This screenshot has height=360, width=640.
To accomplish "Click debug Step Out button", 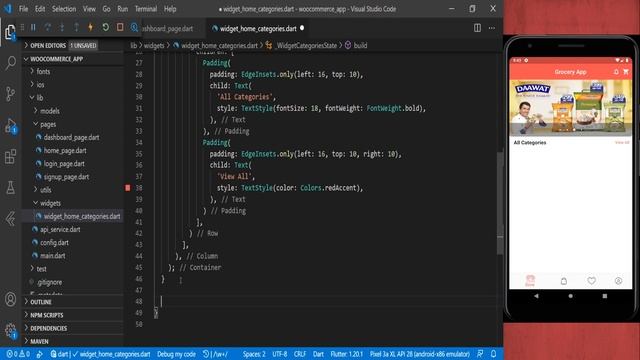I will click(x=76, y=27).
